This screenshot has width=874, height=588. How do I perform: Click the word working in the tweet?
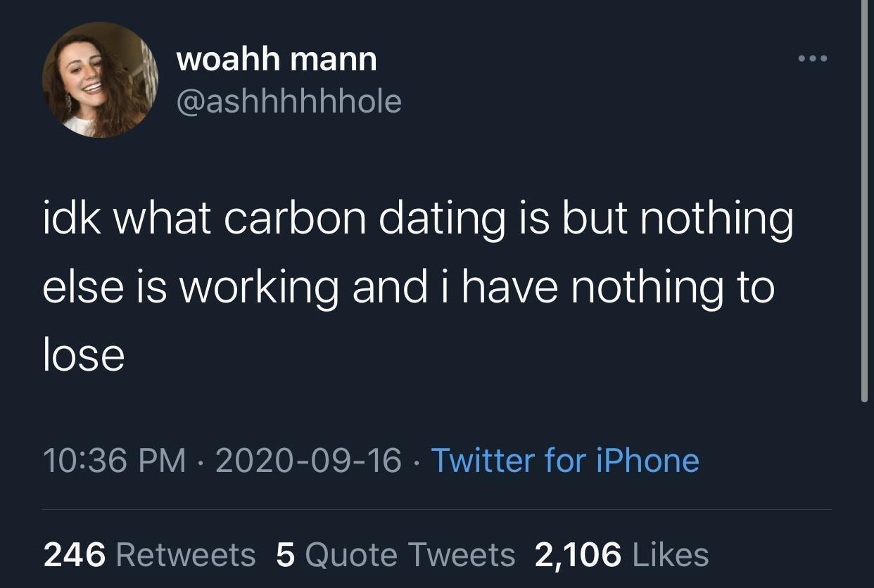258,288
